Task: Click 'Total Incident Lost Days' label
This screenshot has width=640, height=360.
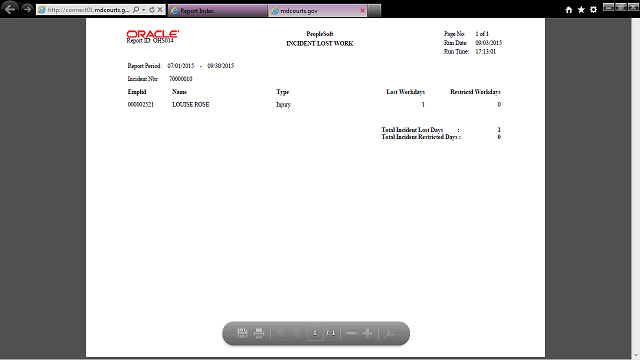Action: [412, 130]
